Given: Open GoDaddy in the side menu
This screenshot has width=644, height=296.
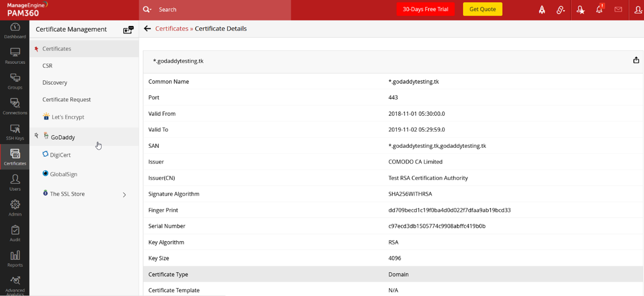Looking at the screenshot, I should point(63,137).
